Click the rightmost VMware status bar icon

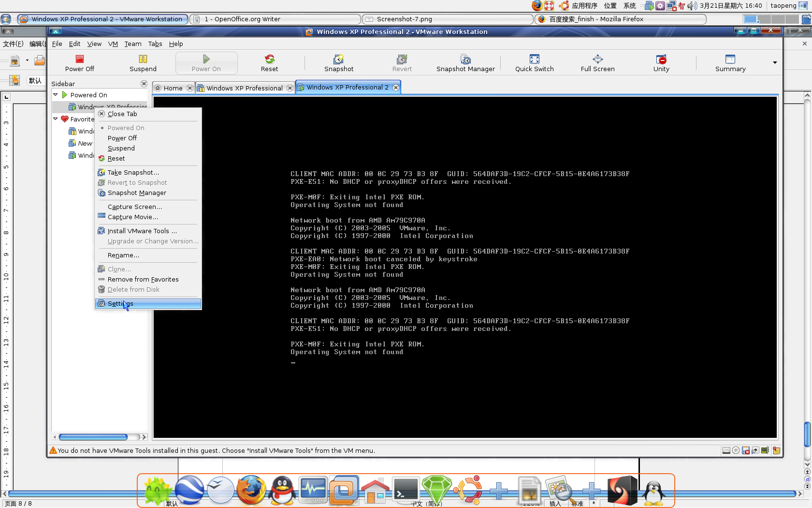coord(776,450)
